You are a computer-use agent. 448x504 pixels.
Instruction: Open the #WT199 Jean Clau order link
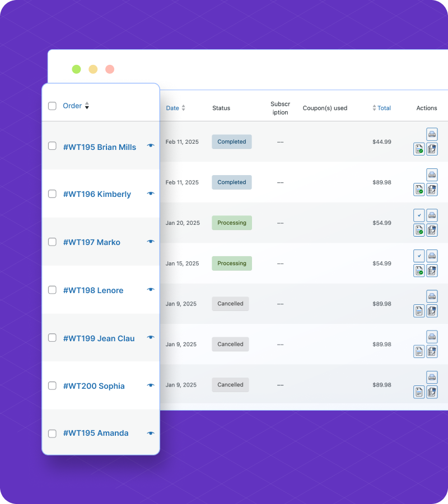click(99, 338)
